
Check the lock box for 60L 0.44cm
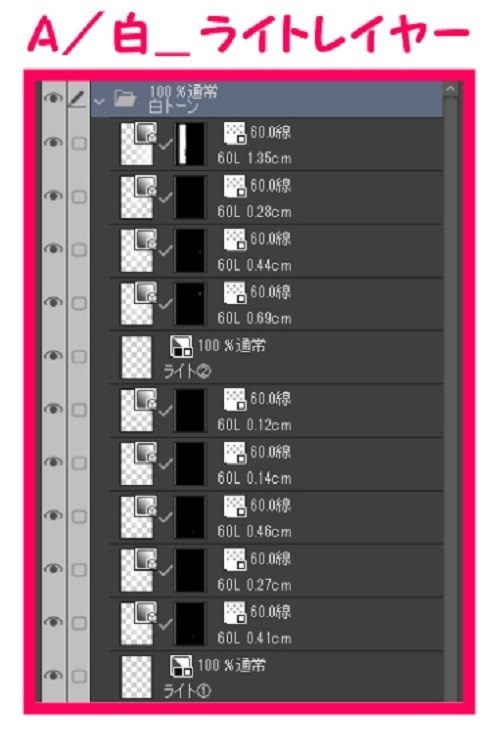pyautogui.click(x=79, y=249)
